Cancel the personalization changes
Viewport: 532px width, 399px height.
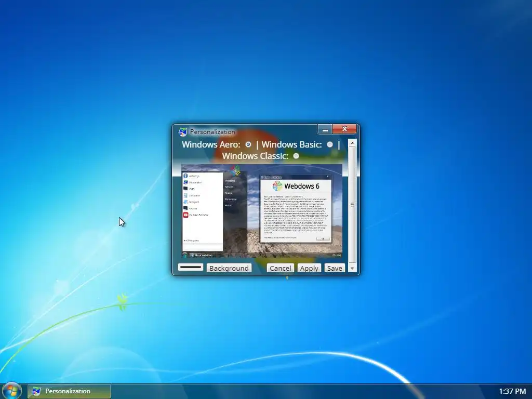(x=280, y=268)
